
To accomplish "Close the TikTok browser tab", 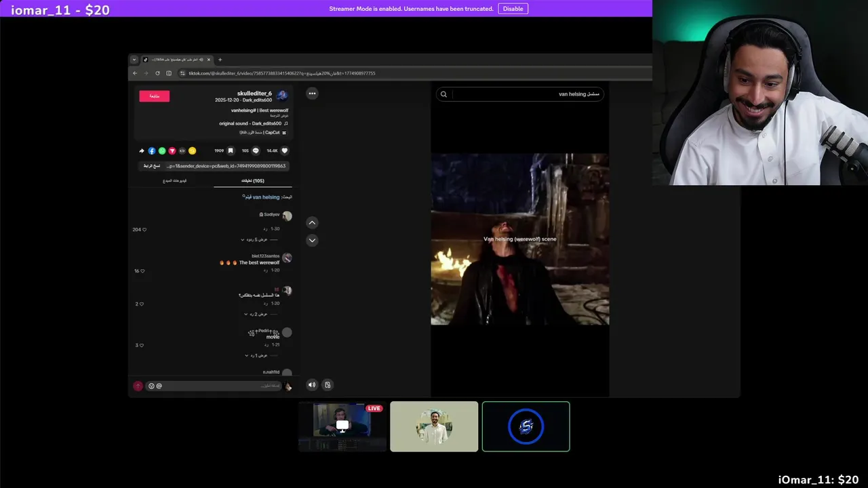I will coord(209,60).
